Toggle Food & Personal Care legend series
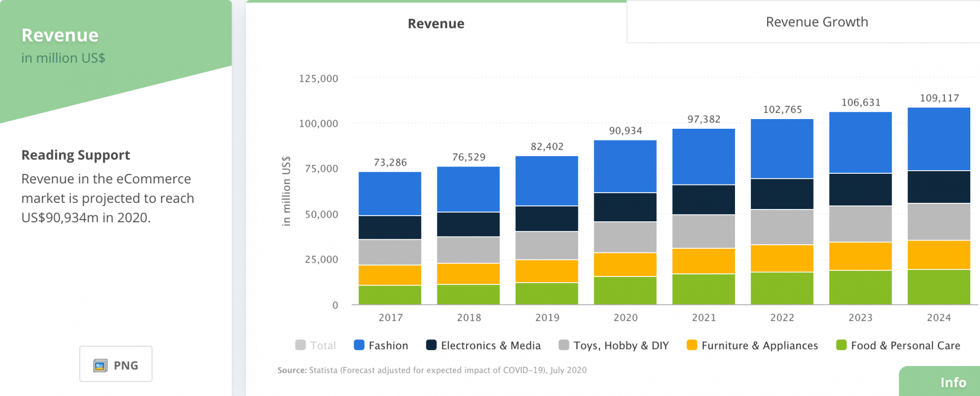The width and height of the screenshot is (980, 396). tap(898, 345)
